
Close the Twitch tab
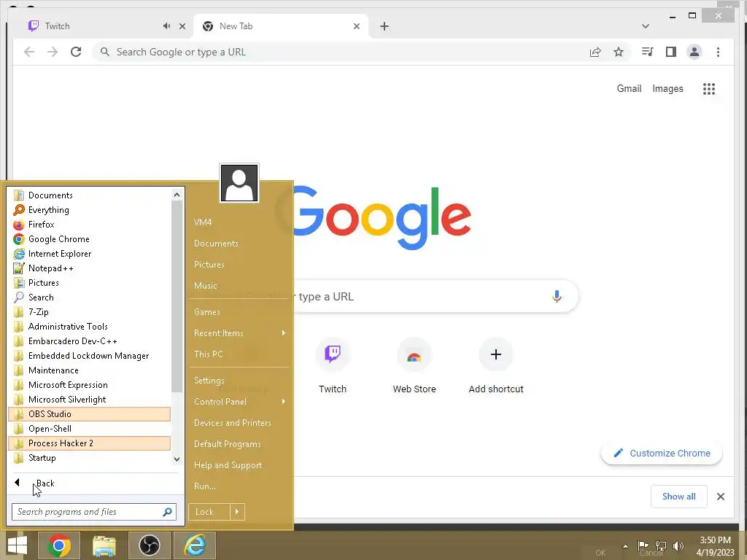182,26
